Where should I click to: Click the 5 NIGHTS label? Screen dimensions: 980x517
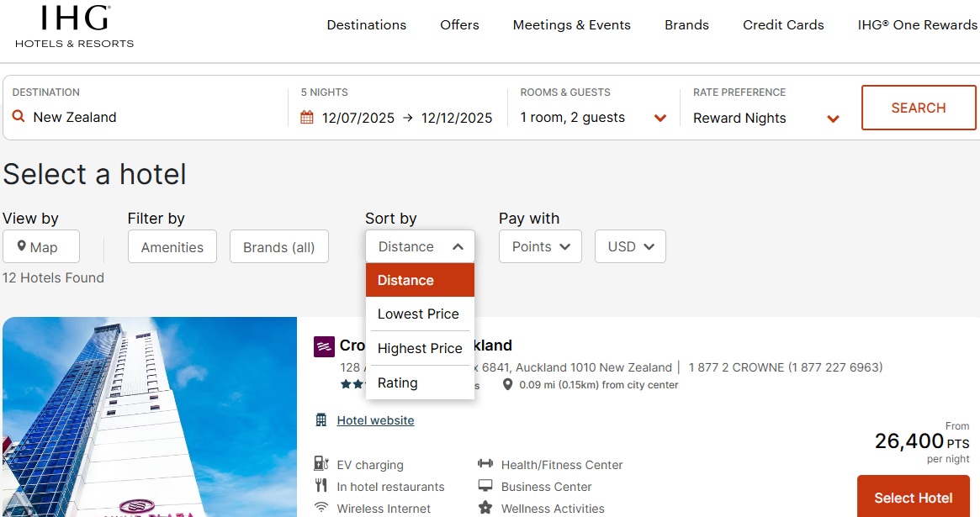(x=325, y=92)
